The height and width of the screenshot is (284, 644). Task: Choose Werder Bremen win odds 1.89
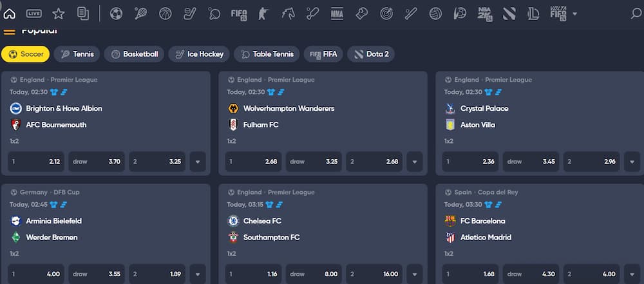tap(157, 274)
